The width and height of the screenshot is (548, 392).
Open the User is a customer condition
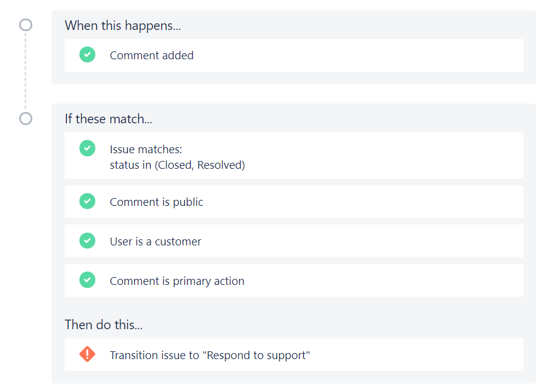(x=294, y=241)
